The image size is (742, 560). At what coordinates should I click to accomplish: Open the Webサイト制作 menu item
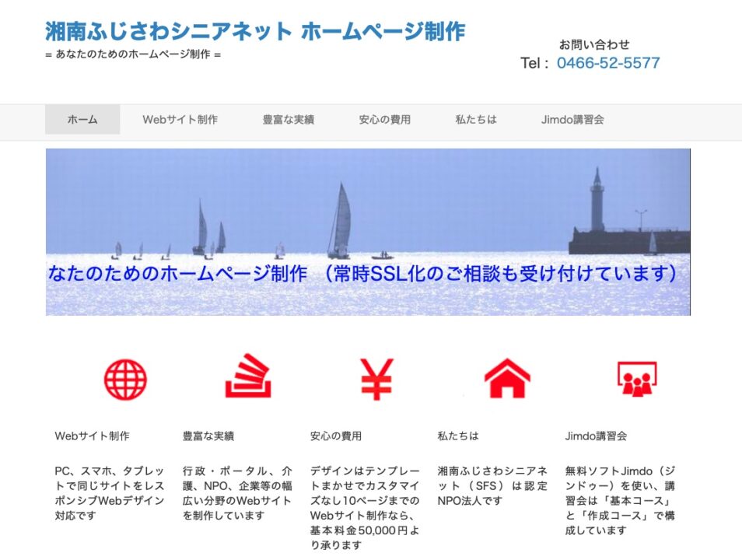180,119
